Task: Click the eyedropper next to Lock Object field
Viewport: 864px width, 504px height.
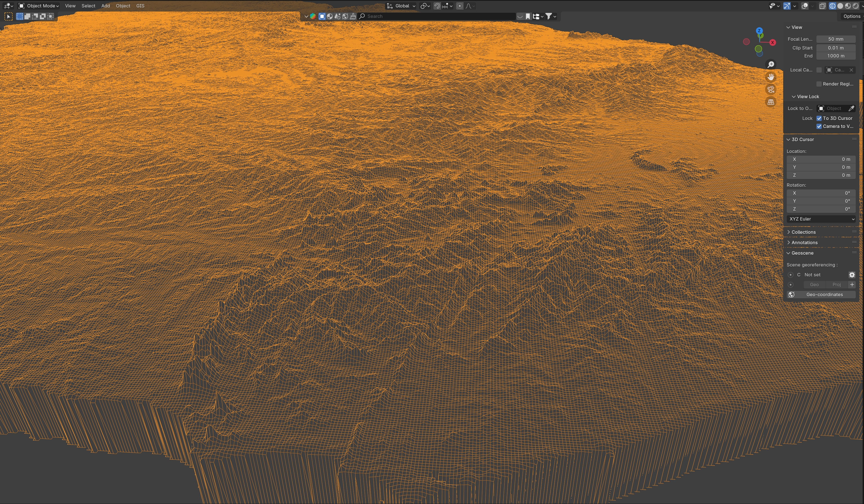Action: [851, 108]
